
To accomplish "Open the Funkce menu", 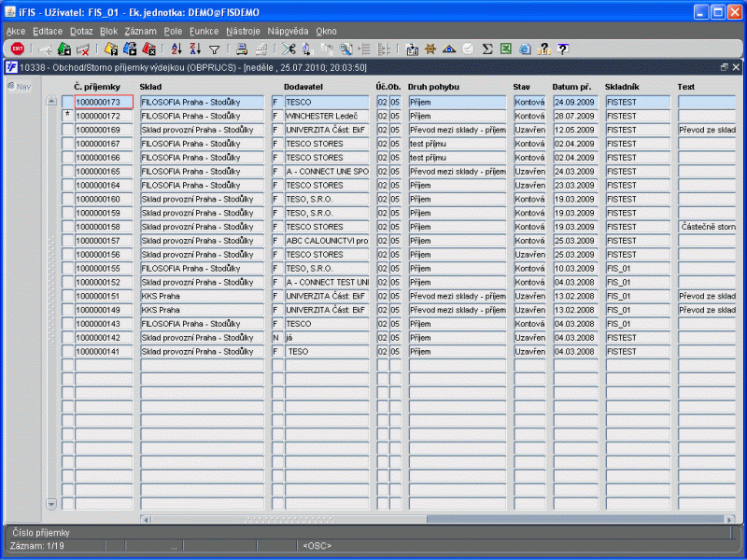I will pos(204,31).
